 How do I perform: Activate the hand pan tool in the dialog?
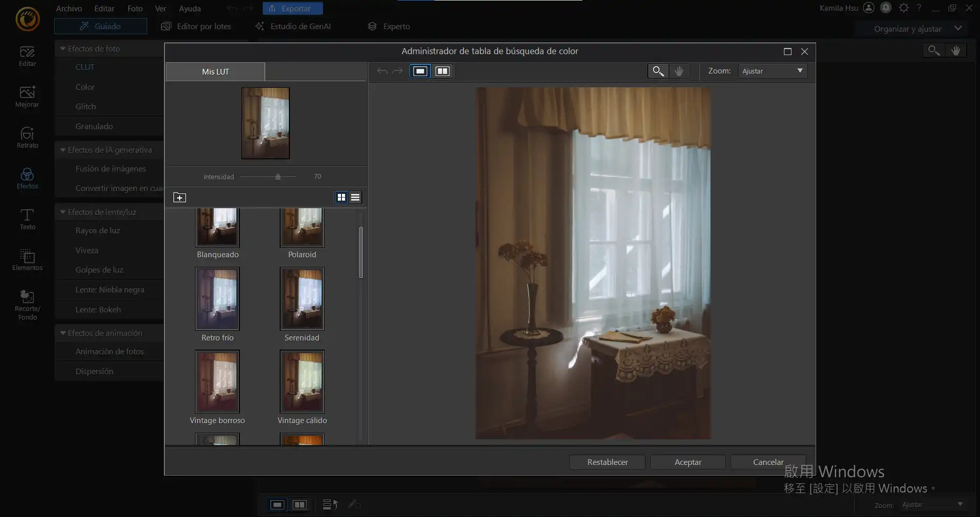tap(679, 71)
